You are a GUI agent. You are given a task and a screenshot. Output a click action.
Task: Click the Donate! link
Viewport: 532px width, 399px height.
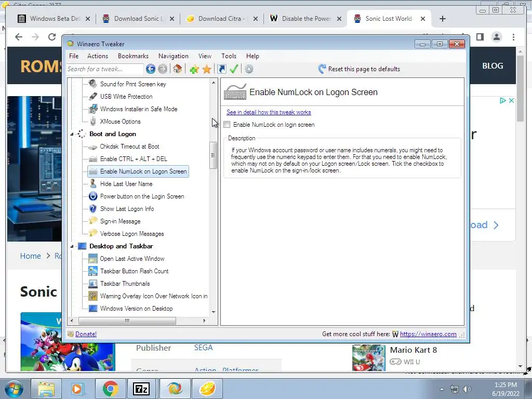tap(86, 334)
